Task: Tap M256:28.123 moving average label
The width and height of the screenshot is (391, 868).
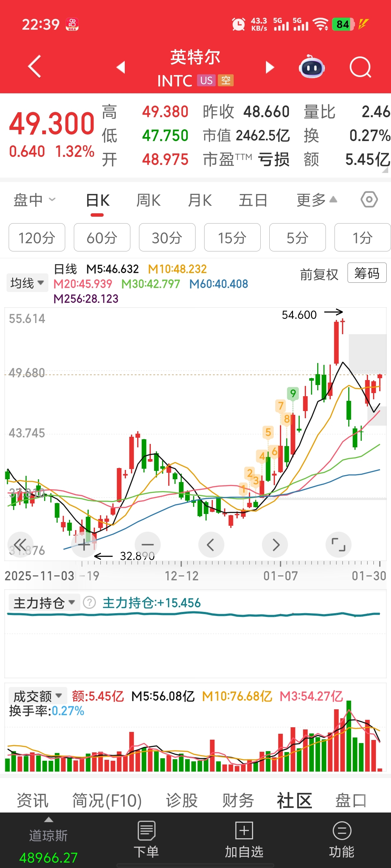Action: [x=86, y=299]
